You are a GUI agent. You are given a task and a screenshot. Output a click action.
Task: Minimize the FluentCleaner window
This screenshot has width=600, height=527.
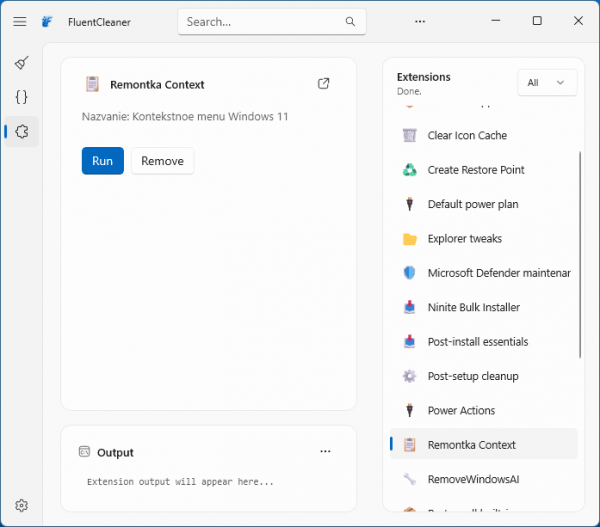pos(496,21)
